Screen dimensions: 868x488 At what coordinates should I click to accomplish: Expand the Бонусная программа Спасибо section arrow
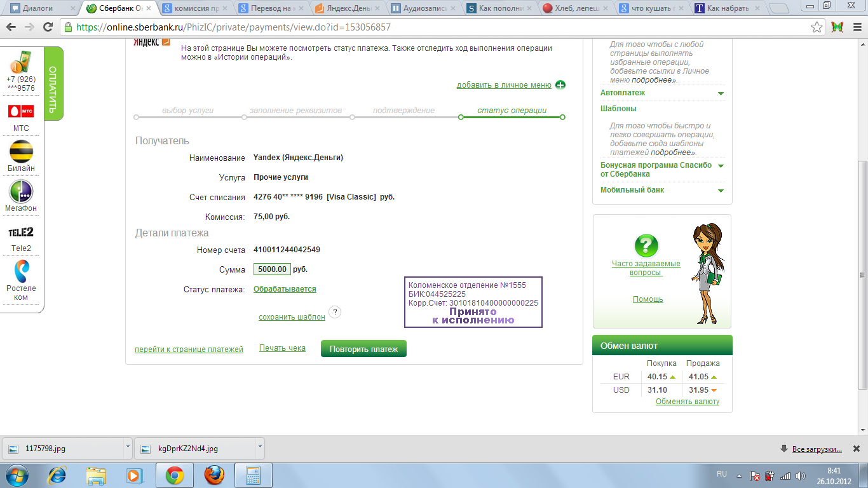[x=721, y=166]
